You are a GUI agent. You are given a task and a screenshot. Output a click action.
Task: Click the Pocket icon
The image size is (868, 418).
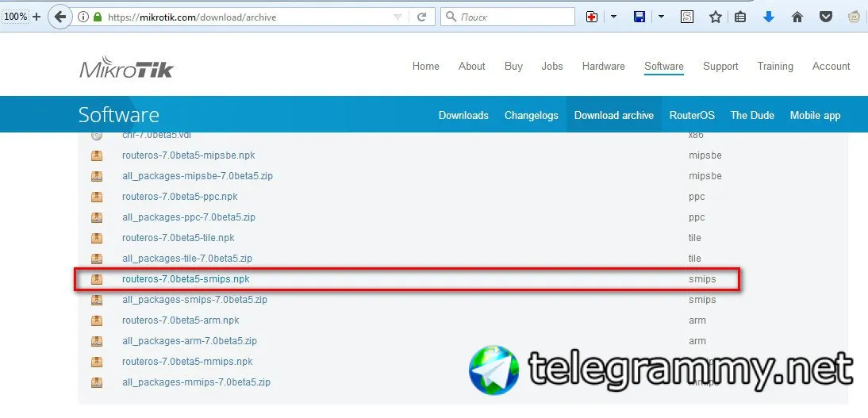pos(826,17)
